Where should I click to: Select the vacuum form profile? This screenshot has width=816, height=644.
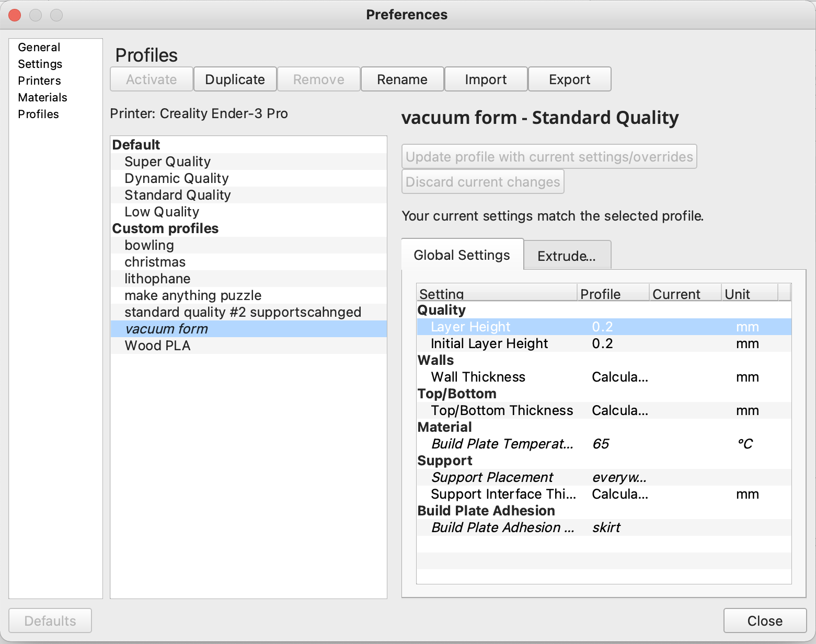(x=249, y=329)
